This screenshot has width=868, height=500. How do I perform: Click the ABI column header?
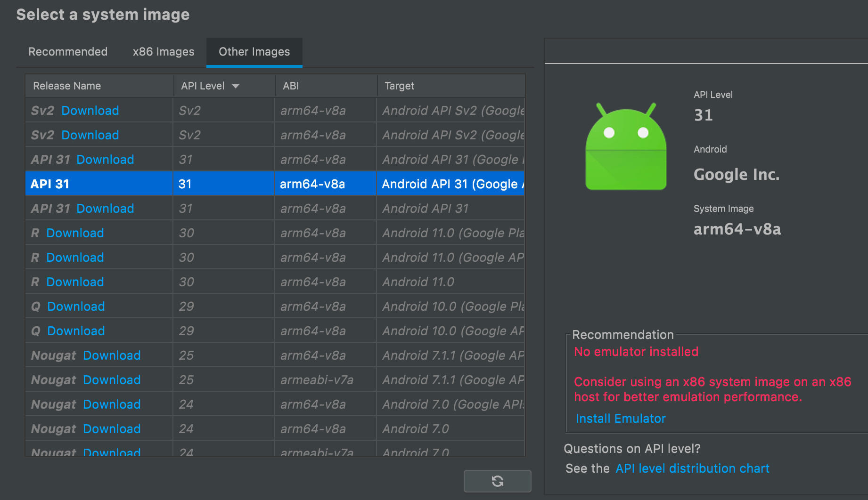click(x=291, y=86)
